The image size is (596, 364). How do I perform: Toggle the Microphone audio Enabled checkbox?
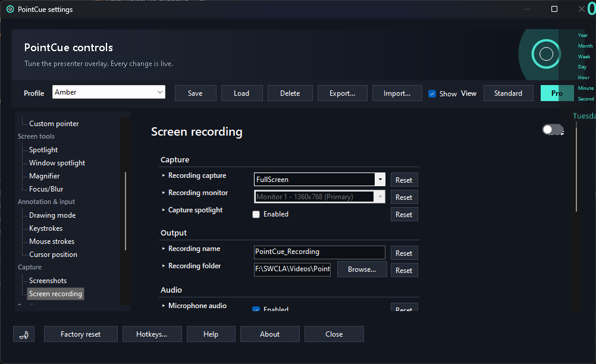256,309
